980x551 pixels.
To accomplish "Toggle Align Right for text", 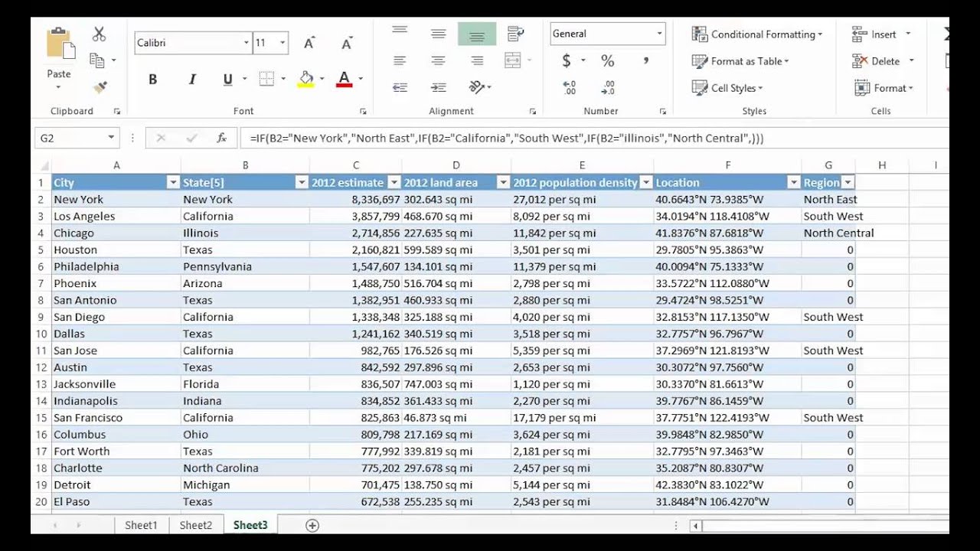I will pos(477,60).
